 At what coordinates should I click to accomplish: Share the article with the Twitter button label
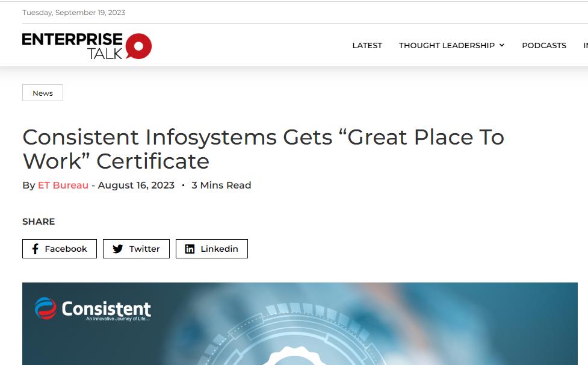point(145,249)
